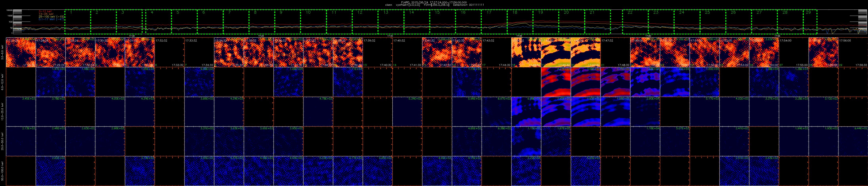Select time interval 21 in the light curve
The image size is (868, 186).
[598, 22]
